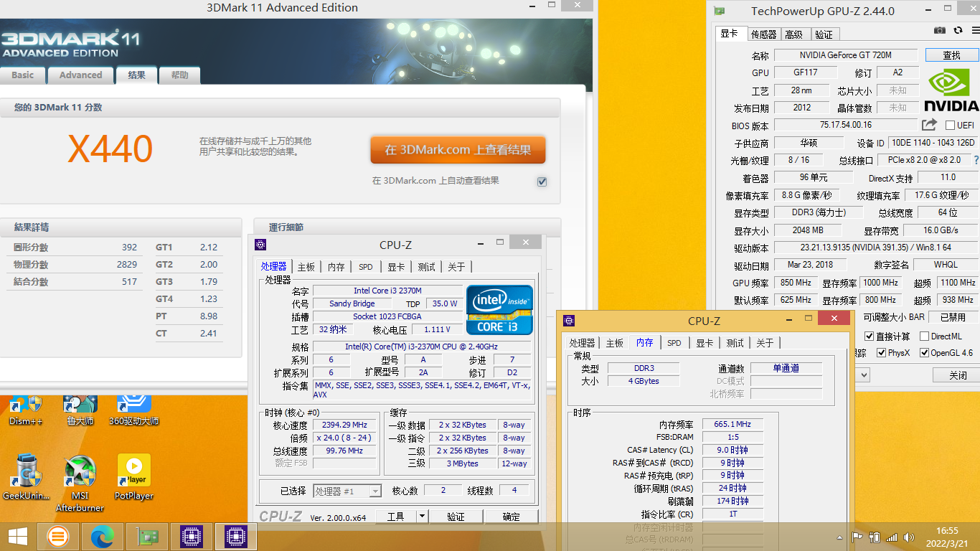This screenshot has height=551, width=980.
Task: Open the 处理器 #1 selection dropdown
Action: tap(347, 491)
